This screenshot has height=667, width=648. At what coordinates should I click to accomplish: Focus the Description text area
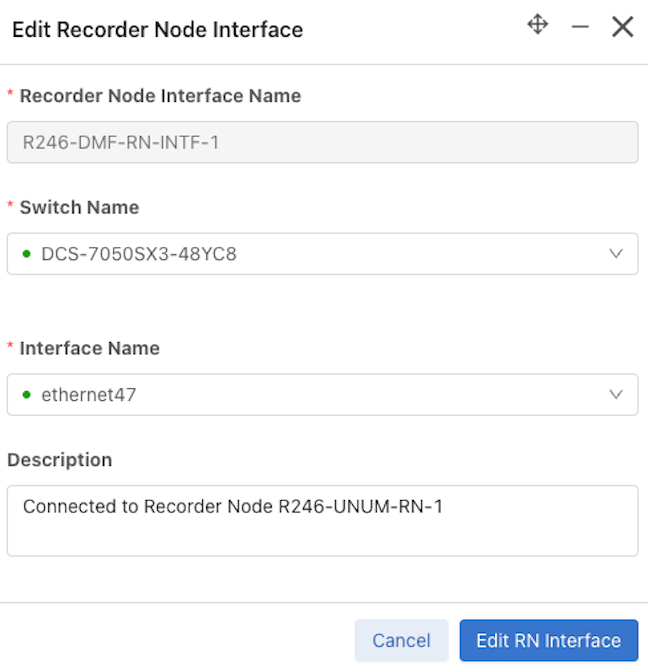323,521
